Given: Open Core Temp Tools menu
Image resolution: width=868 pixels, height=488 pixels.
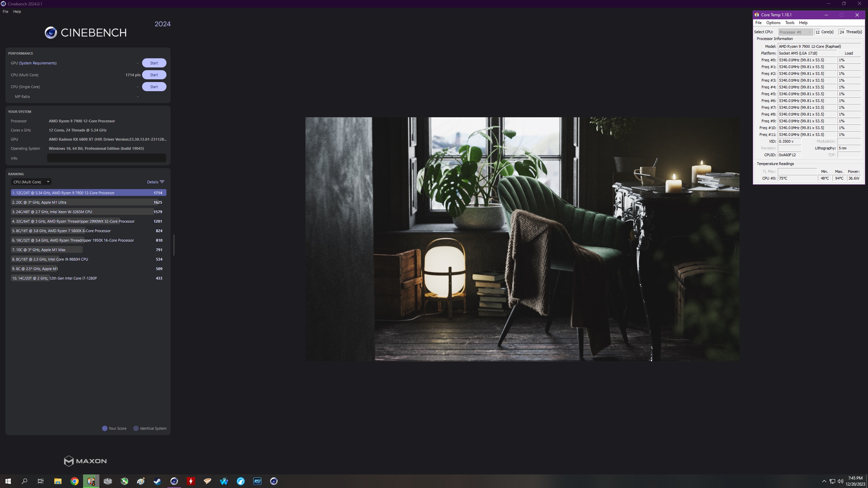Looking at the screenshot, I should coord(789,23).
